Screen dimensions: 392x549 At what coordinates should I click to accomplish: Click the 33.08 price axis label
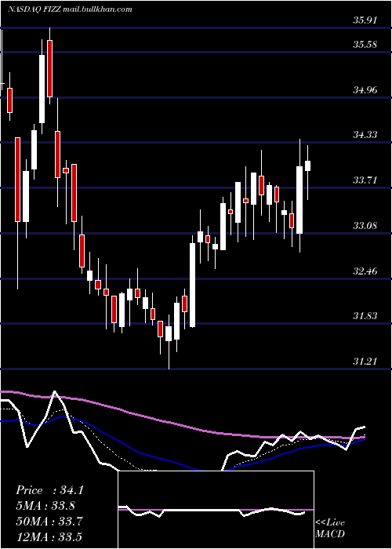[365, 226]
